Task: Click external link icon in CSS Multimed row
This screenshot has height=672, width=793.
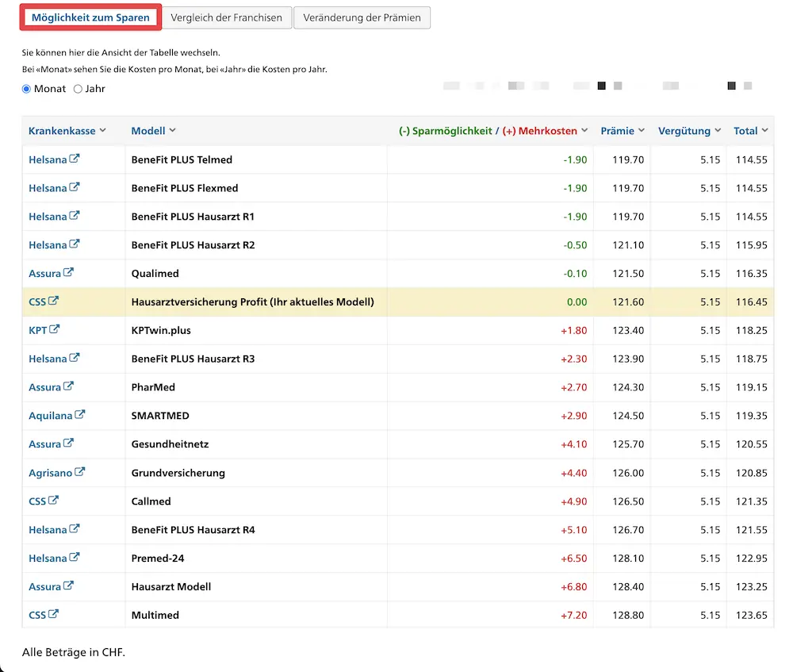Action: point(54,614)
